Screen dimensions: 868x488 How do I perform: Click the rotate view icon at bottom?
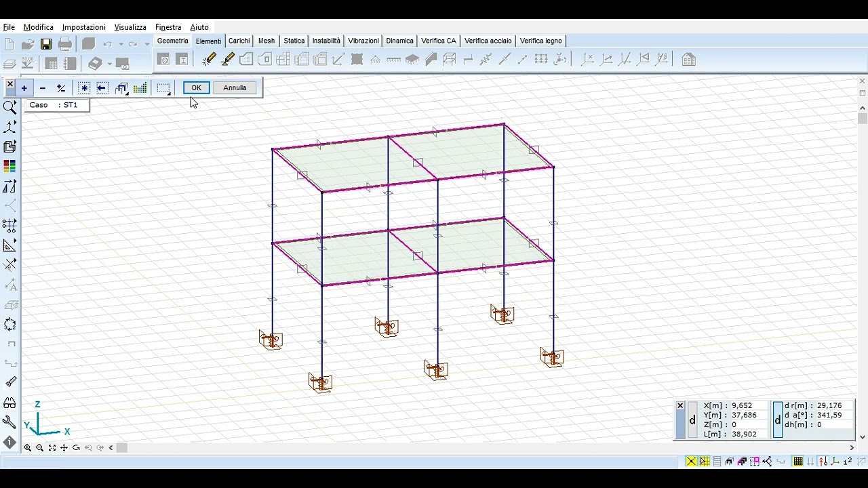tap(77, 448)
